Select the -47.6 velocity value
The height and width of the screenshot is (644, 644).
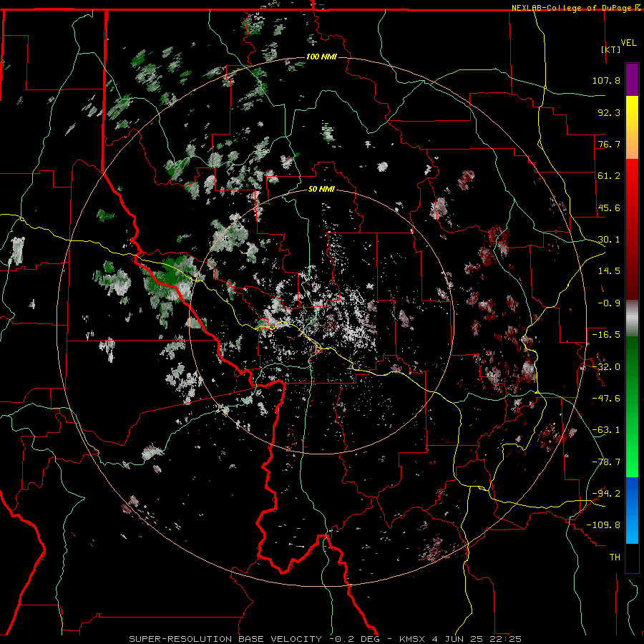coord(606,399)
